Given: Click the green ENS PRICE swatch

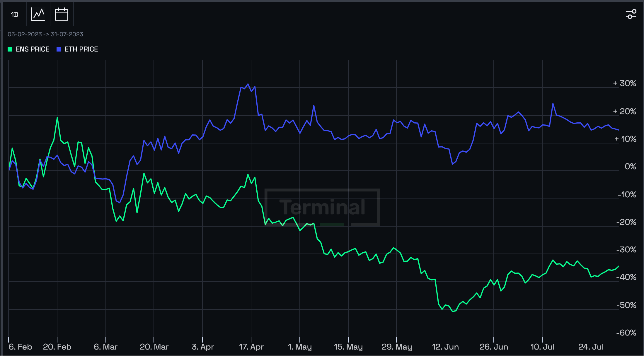Looking at the screenshot, I should (x=10, y=49).
